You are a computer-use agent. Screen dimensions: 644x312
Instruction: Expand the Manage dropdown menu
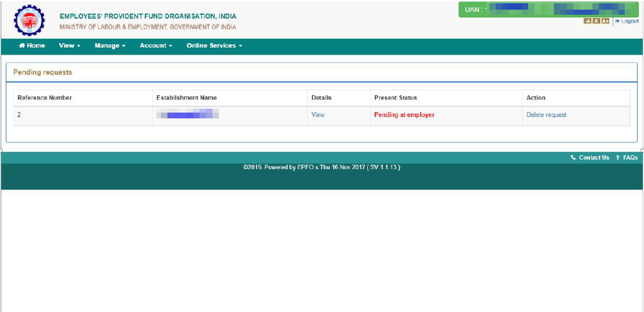(109, 46)
